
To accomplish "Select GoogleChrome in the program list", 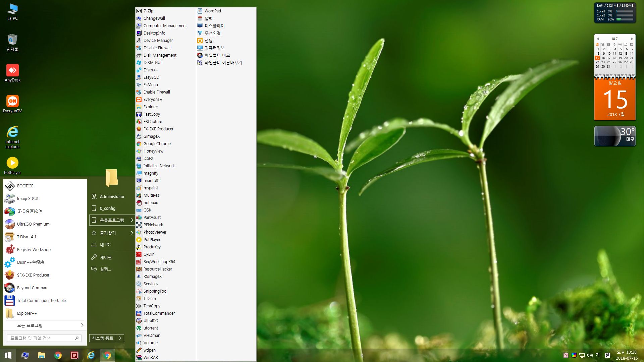I will coord(165,144).
